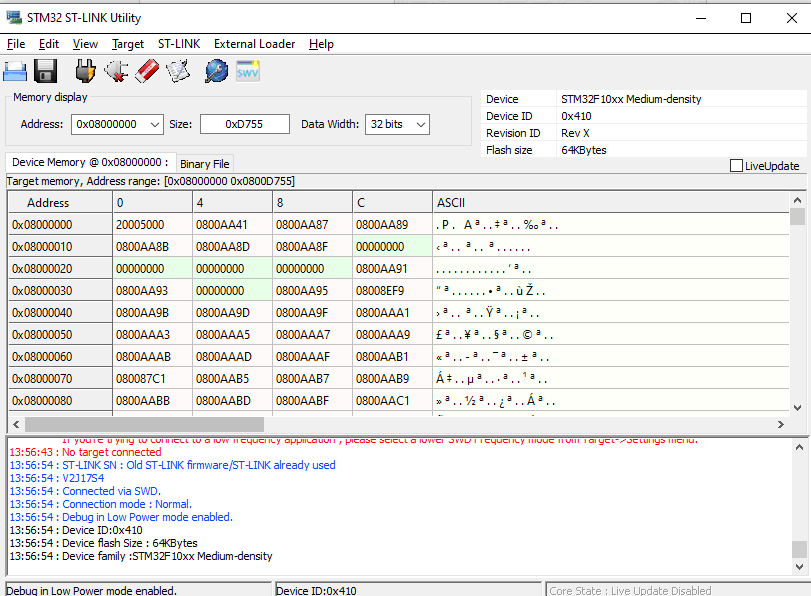Click the column header labeled C
The image size is (811, 596).
(392, 202)
